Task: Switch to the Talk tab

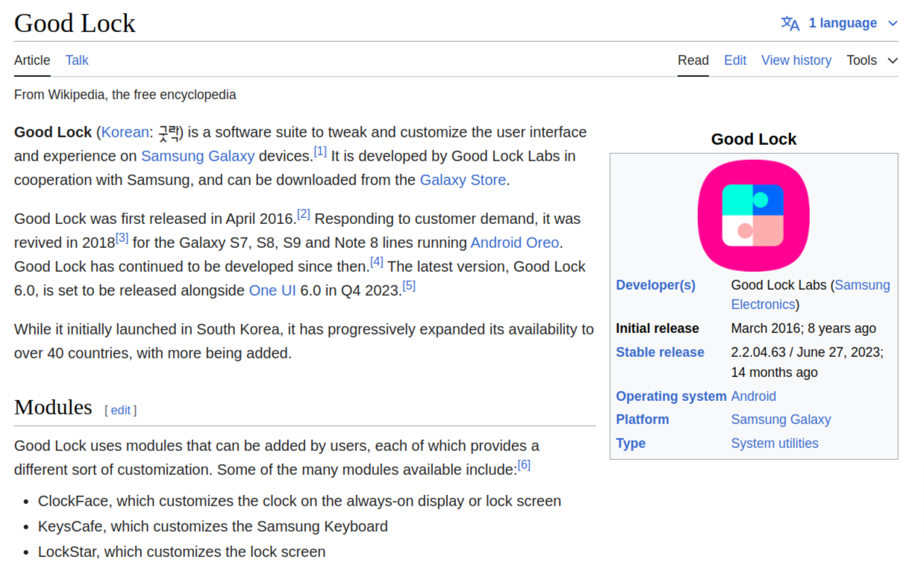Action: [x=77, y=60]
